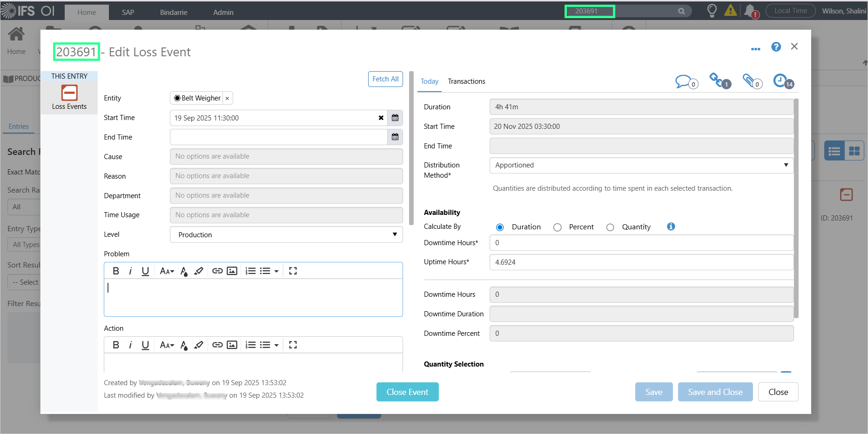Image resolution: width=868 pixels, height=434 pixels.
Task: Click the Downtime Hours input field
Action: (x=641, y=243)
